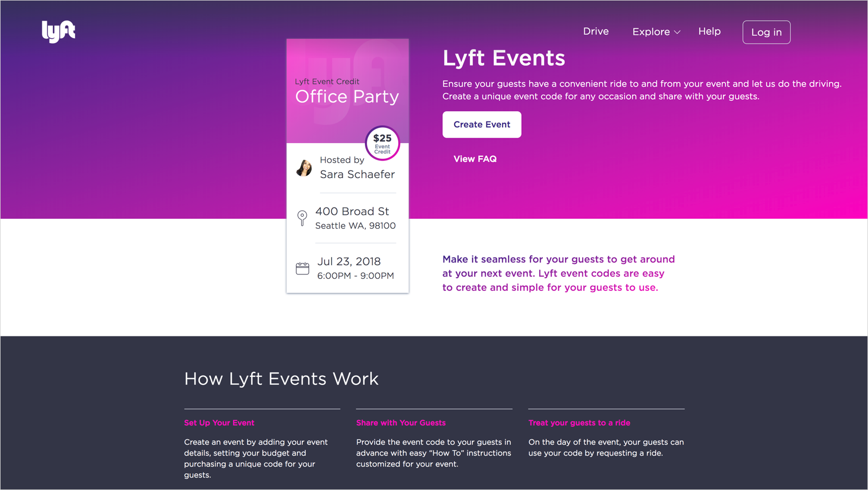Click the Lyft Event Credit label
This screenshot has height=490, width=868.
(x=327, y=82)
